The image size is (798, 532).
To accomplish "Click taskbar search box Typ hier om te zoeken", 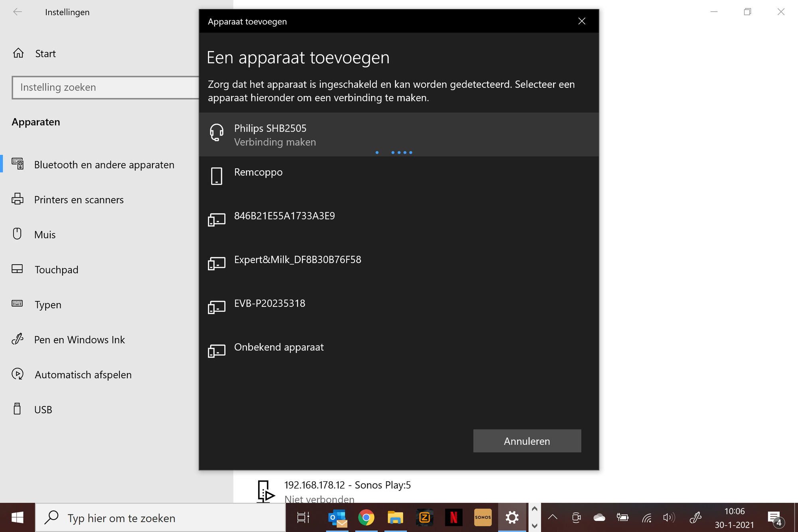I will tap(160, 518).
